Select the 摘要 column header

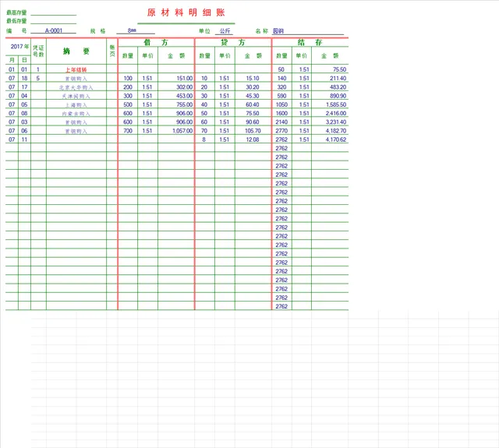pos(76,51)
